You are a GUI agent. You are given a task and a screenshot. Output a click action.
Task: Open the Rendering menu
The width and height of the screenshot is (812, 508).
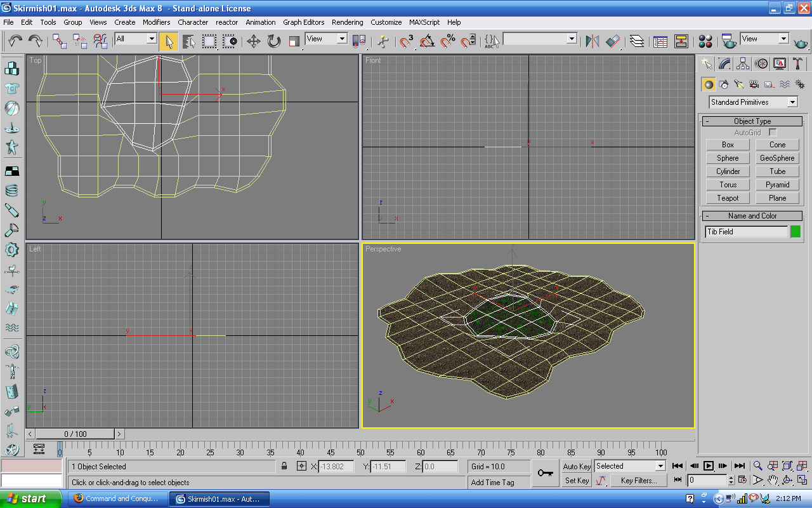tap(348, 22)
